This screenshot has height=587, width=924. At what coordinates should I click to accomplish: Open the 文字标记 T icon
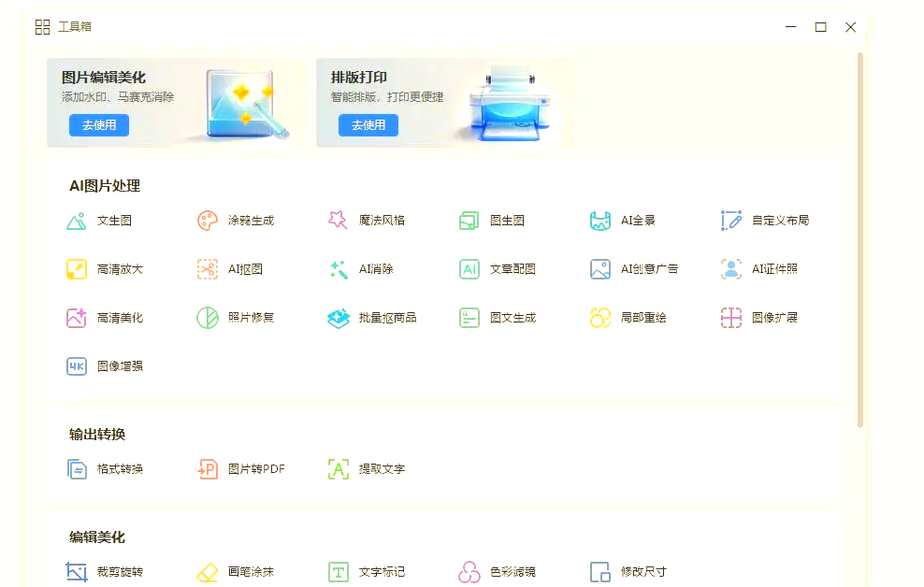coord(339,572)
